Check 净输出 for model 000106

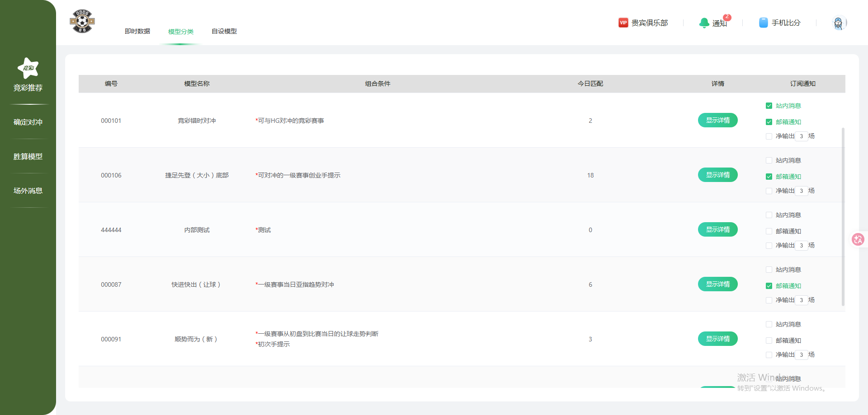pyautogui.click(x=769, y=191)
